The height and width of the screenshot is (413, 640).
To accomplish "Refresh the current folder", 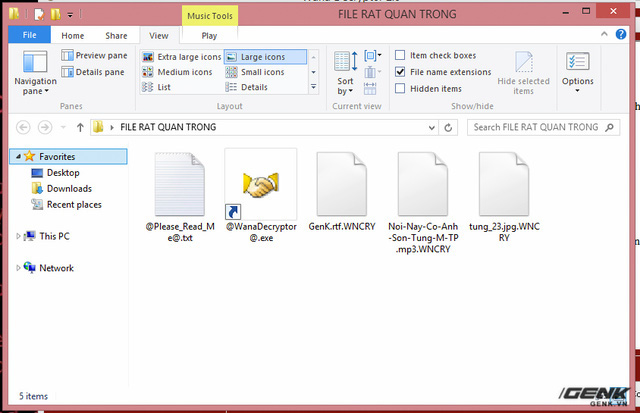I will (x=448, y=128).
